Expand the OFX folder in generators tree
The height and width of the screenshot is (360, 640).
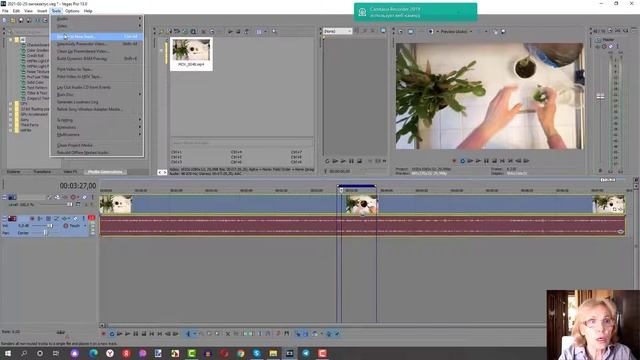tap(10, 104)
